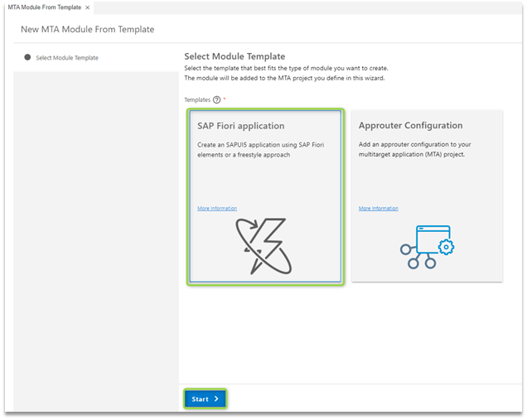This screenshot has width=527, height=420.
Task: Click the text 'Create an SAPUI5 application using SAP Fiori'
Action: click(260, 145)
